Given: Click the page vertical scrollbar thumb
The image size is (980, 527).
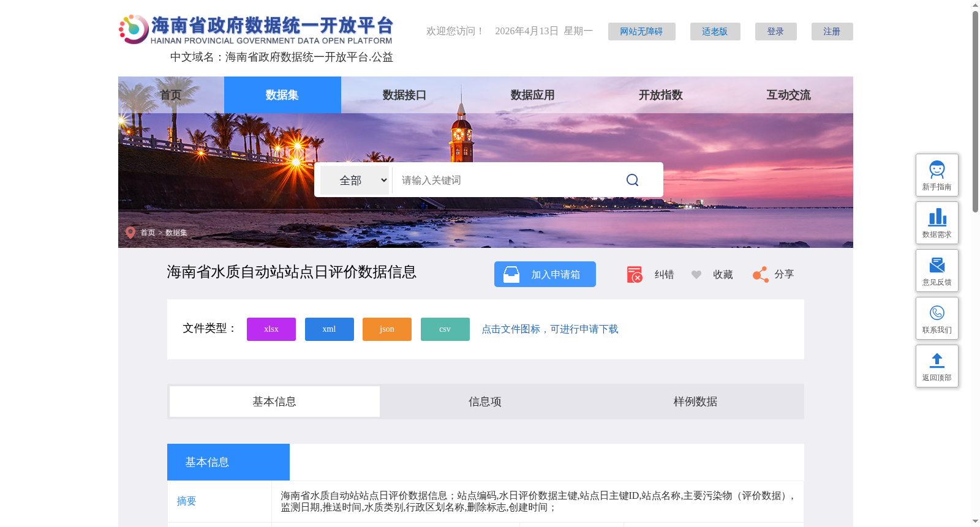Looking at the screenshot, I should [x=975, y=111].
